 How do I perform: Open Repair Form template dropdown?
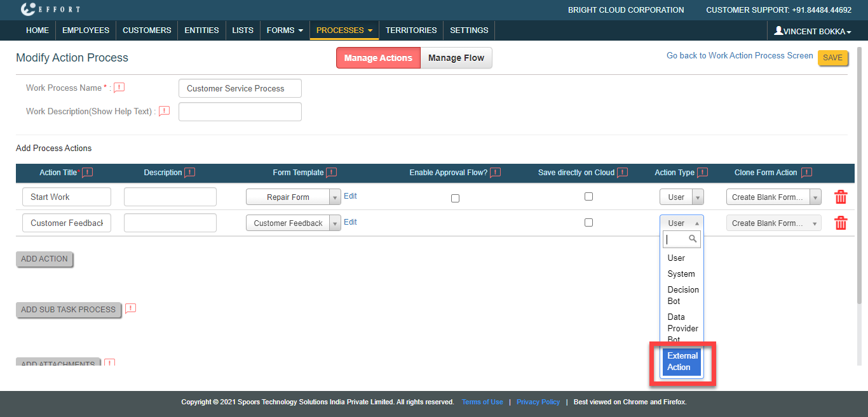click(293, 197)
